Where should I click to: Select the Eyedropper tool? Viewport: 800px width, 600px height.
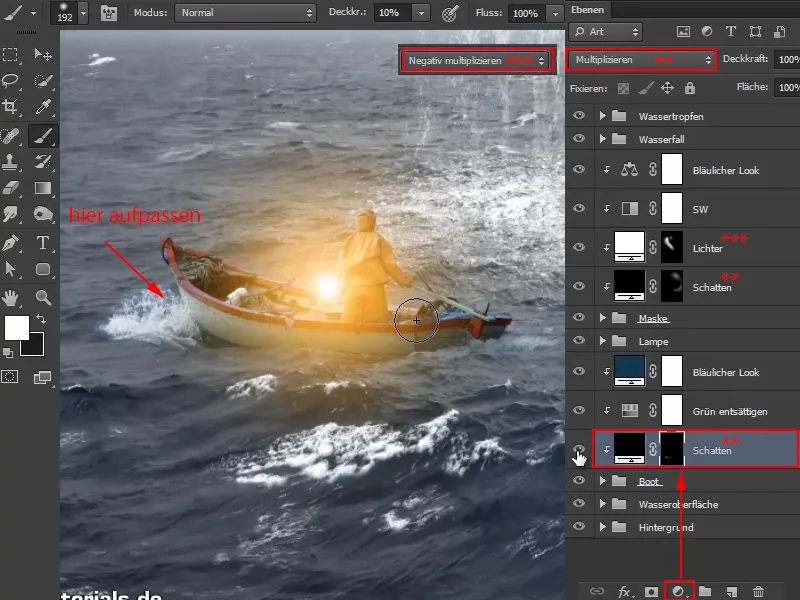pos(43,107)
